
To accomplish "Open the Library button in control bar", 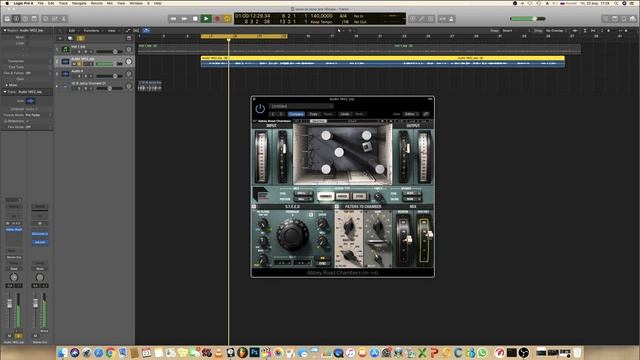I will [7, 19].
